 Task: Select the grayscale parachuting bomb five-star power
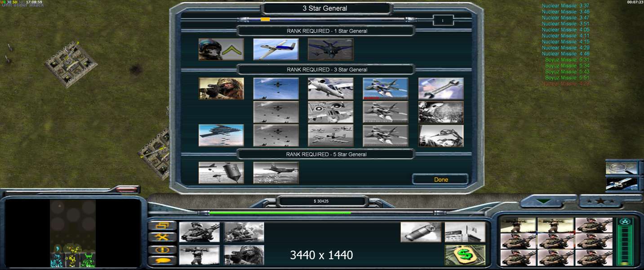tap(221, 173)
